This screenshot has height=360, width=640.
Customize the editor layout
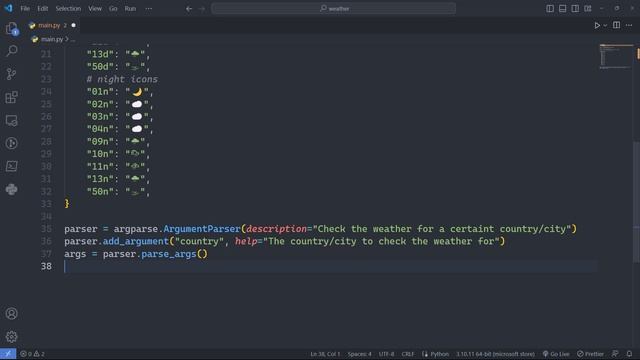pyautogui.click(x=588, y=9)
